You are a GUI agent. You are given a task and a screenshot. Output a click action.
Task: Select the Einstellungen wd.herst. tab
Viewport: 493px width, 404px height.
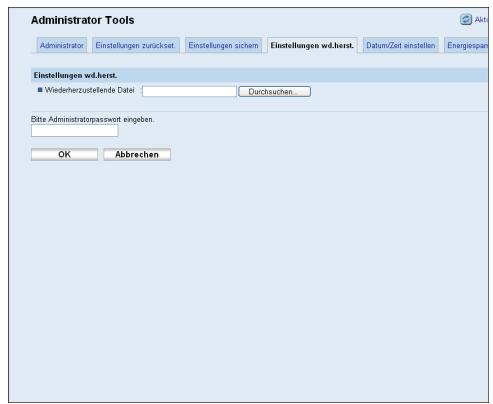coord(312,45)
